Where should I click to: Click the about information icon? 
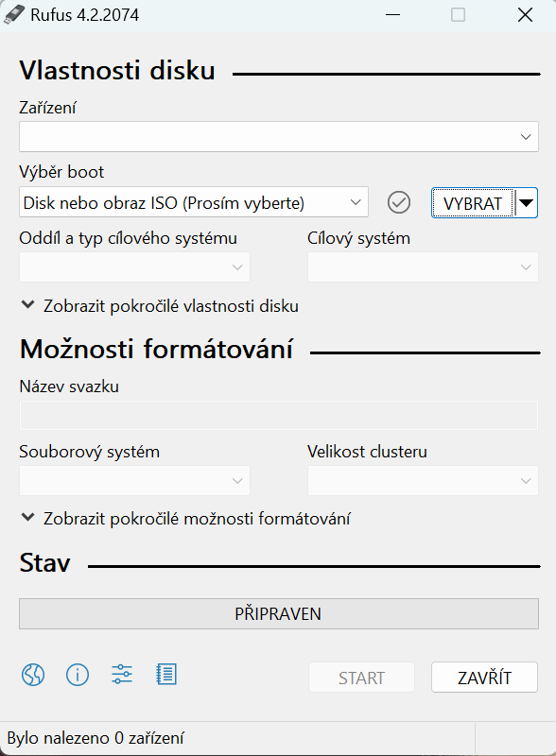tap(78, 674)
